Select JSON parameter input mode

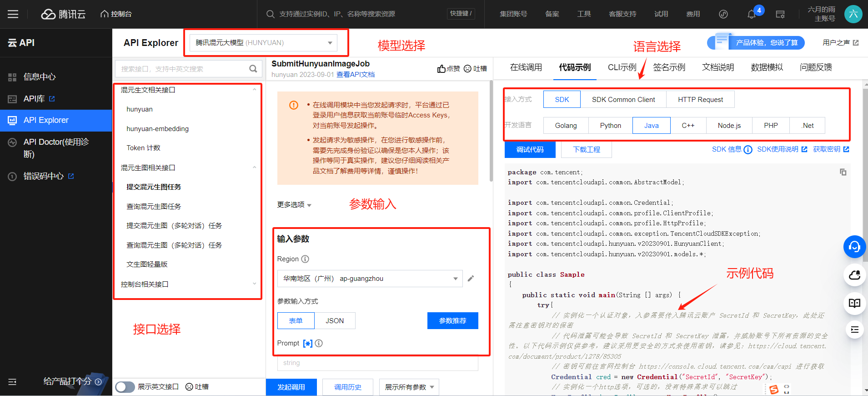(x=335, y=321)
